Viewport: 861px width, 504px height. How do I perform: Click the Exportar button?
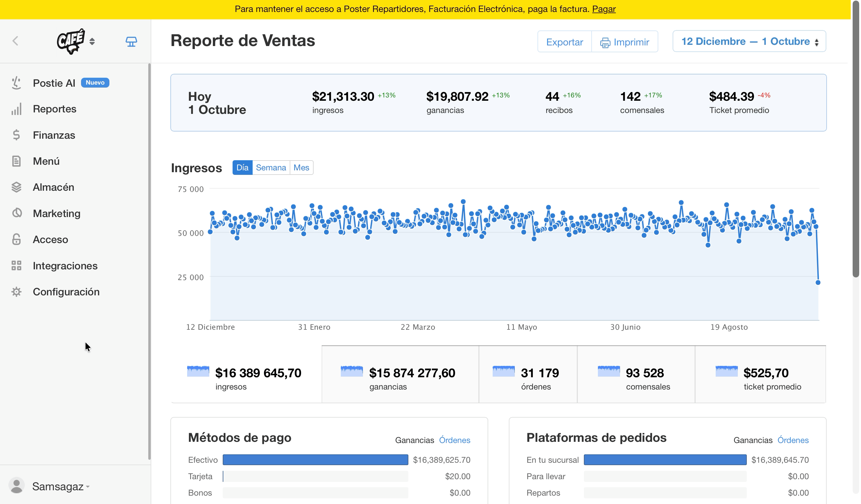point(564,42)
